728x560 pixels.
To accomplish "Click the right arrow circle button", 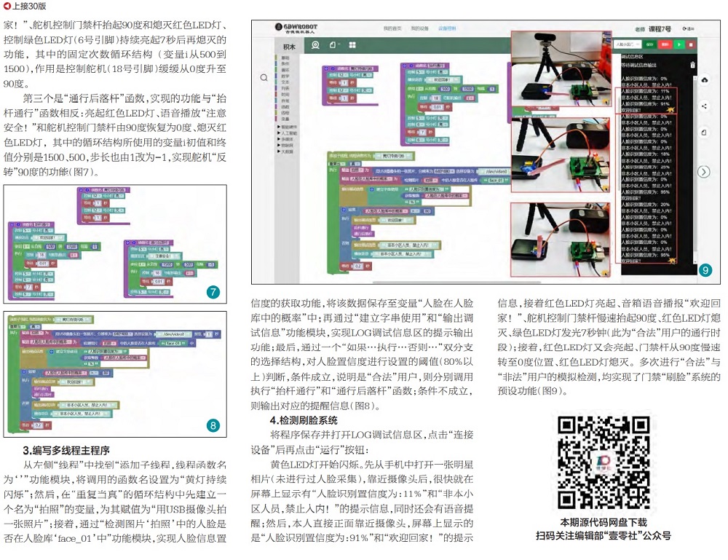I will coord(703,172).
